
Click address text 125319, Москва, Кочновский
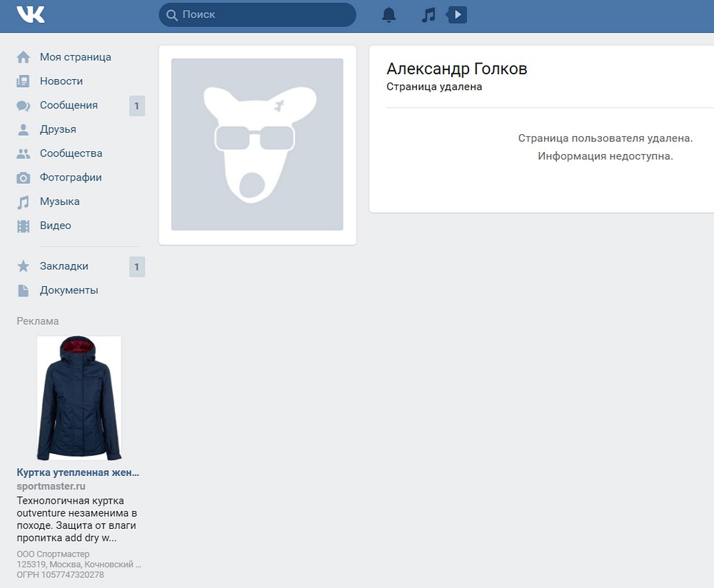click(79, 564)
